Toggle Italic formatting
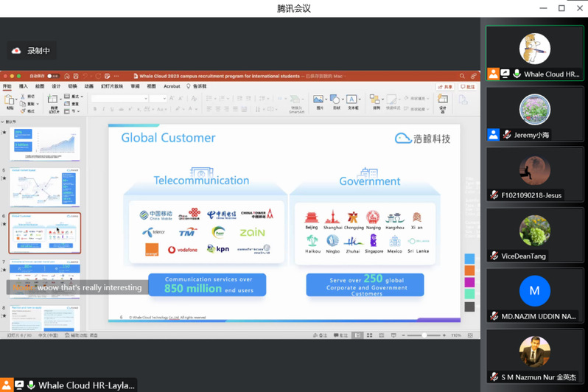This screenshot has height=392, width=588. 103,109
